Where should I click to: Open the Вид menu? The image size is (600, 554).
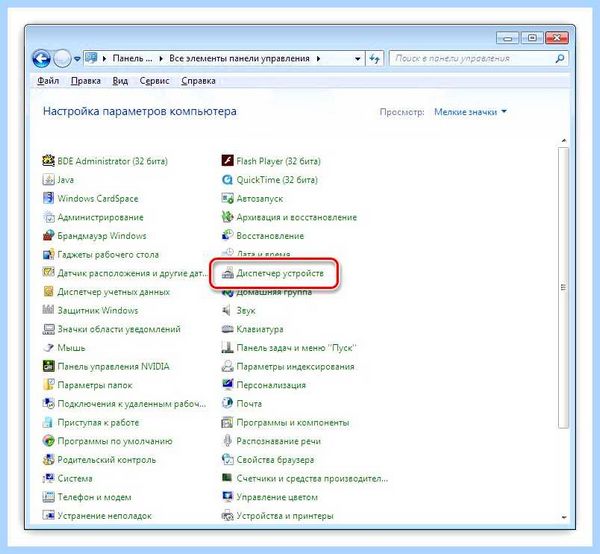coord(120,81)
